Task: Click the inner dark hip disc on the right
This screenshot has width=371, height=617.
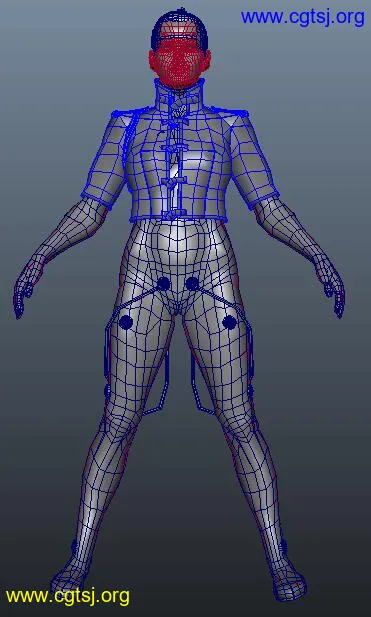Action: pyautogui.click(x=192, y=284)
